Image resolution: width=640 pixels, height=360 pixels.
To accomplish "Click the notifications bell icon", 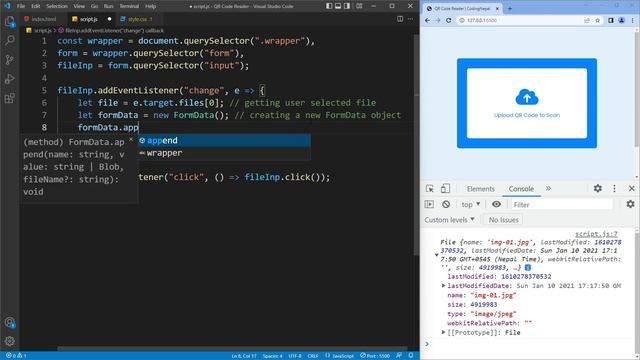I will 411,356.
